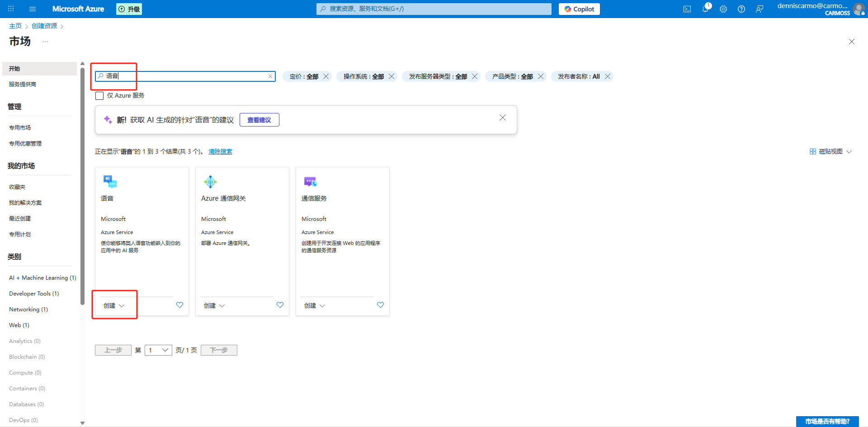Clear the marketplace search box text
Viewport: 868px width, 427px height.
(270, 76)
